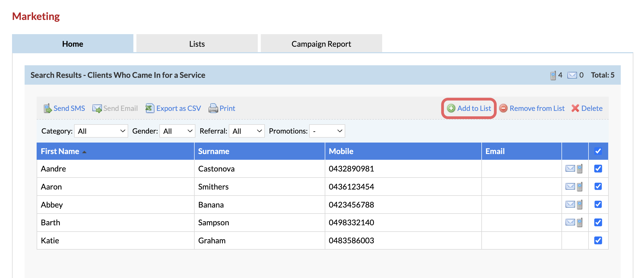
Task: Click the surname Sampson
Action: [x=214, y=223]
